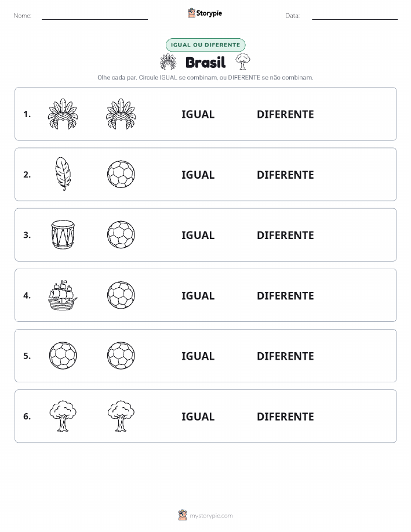Click the drum icon in row 3
Viewport: 411px width, 532px height.
63,234
